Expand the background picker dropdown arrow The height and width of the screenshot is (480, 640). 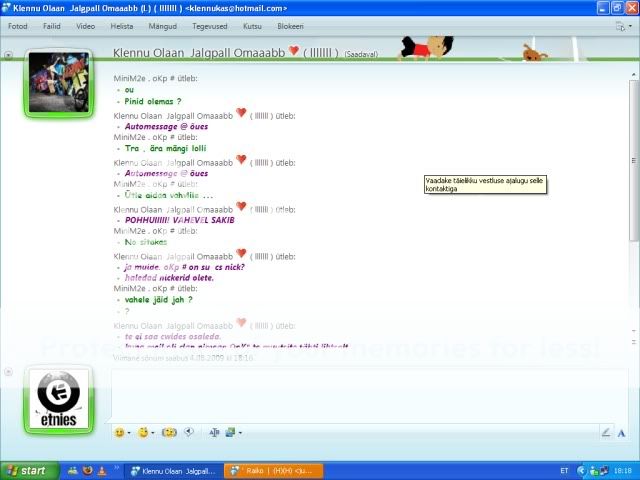coord(240,433)
